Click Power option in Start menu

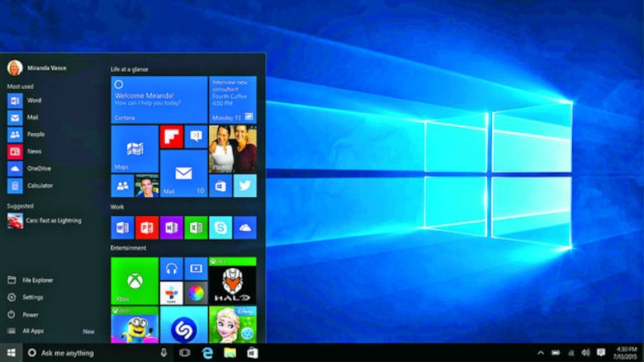pos(23,314)
